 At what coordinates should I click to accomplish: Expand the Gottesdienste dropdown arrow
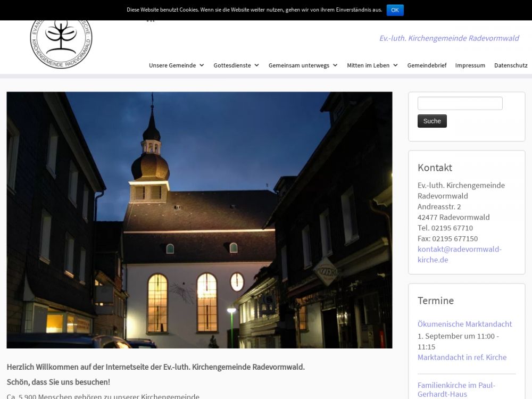click(x=256, y=65)
